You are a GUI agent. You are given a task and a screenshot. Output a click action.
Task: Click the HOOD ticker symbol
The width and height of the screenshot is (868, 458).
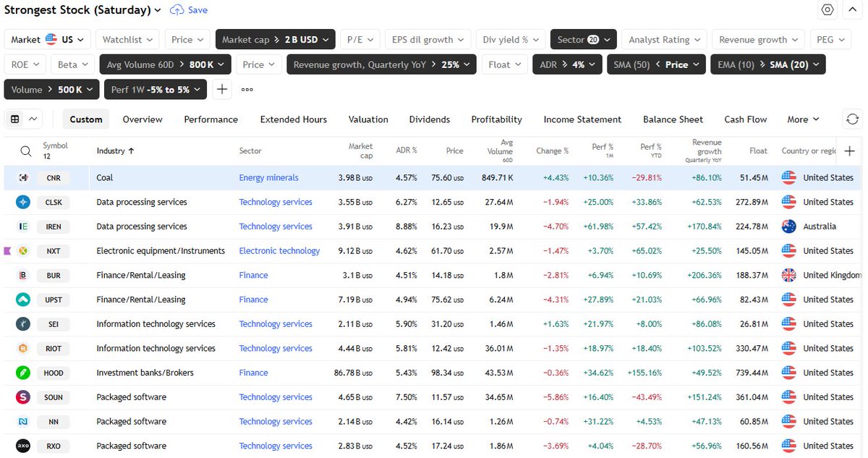click(54, 373)
